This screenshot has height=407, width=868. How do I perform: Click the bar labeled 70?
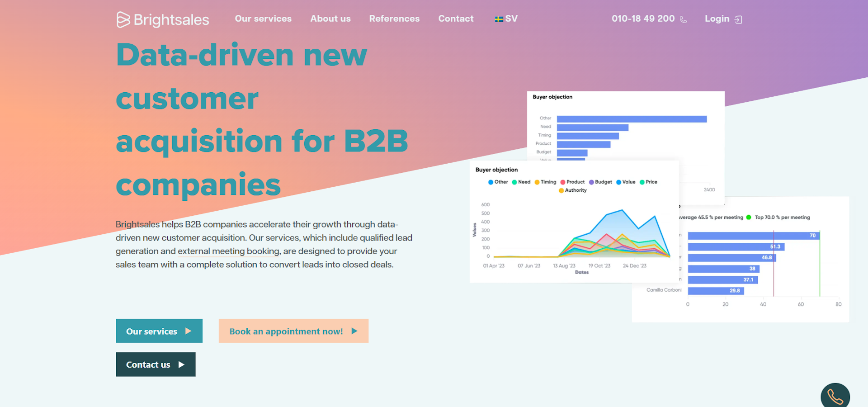[754, 236]
